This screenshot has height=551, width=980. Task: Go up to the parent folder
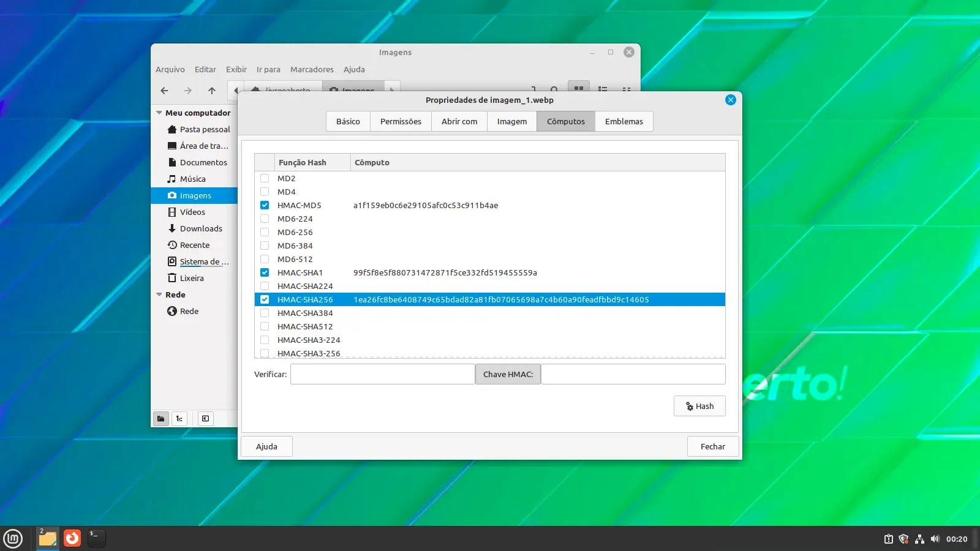pyautogui.click(x=212, y=91)
